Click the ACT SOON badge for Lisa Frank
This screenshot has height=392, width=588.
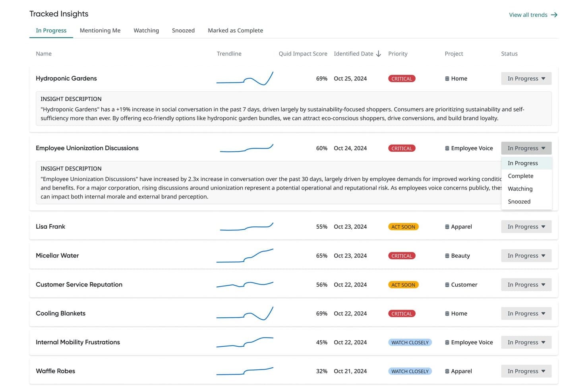coord(403,227)
